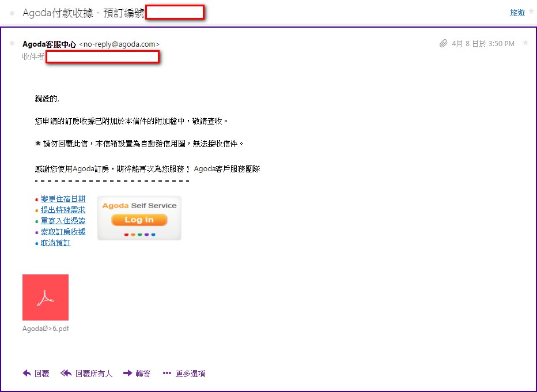Click sender name Agoda客服中心

coord(49,44)
